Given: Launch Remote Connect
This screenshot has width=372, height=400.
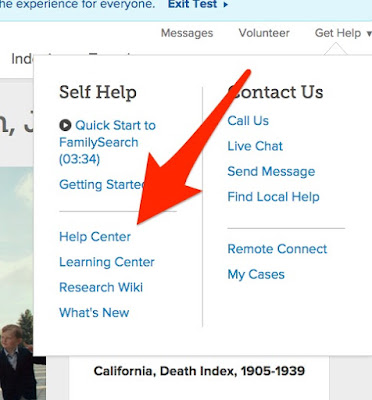Looking at the screenshot, I should (277, 249).
